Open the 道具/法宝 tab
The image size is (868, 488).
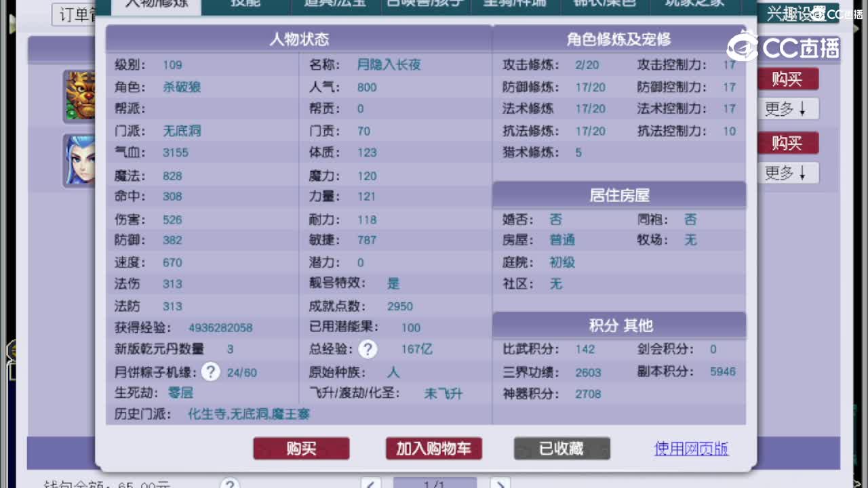tap(336, 4)
